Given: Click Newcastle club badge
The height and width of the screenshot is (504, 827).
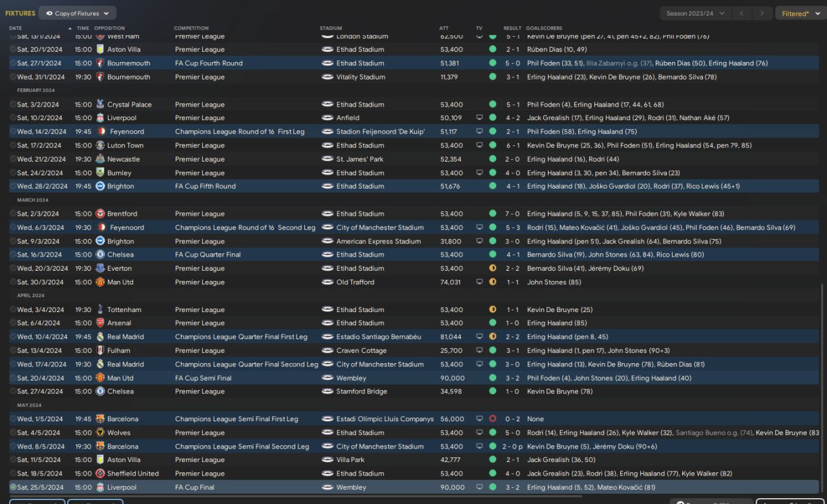Looking at the screenshot, I should point(100,159).
